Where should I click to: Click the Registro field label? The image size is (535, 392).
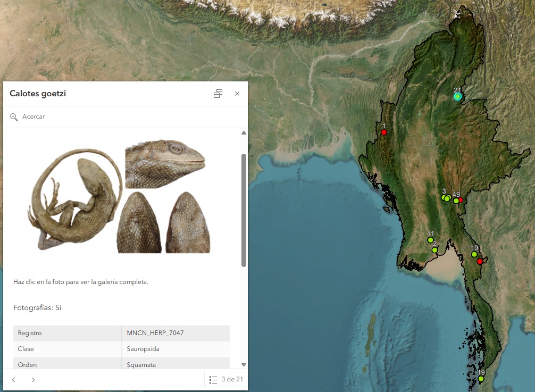pyautogui.click(x=30, y=333)
